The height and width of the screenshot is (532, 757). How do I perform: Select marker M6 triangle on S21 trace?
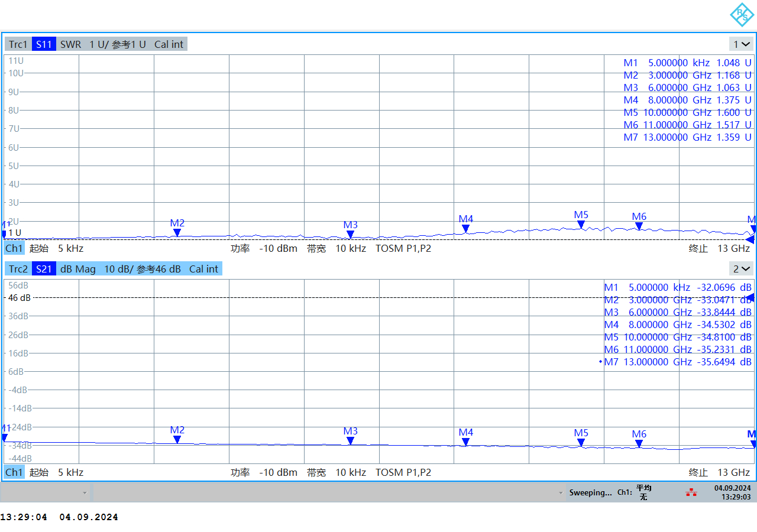[639, 444]
